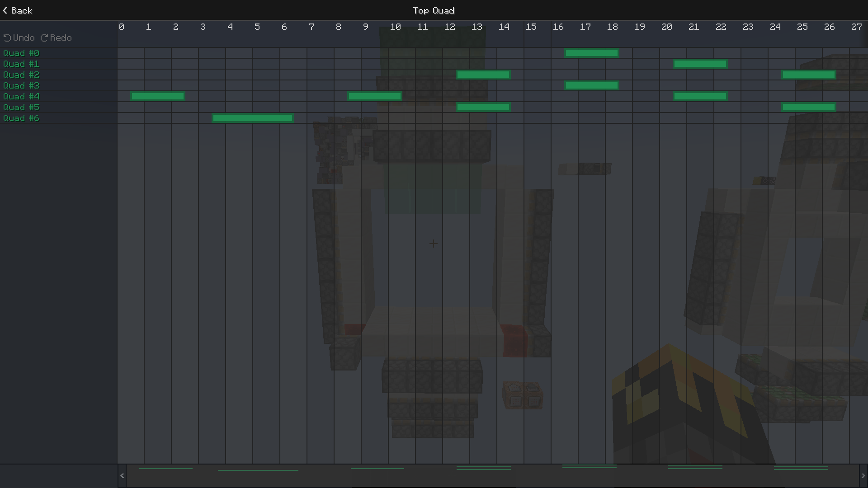Select the Quad #3 track label
This screenshot has width=868, height=488.
coord(21,85)
